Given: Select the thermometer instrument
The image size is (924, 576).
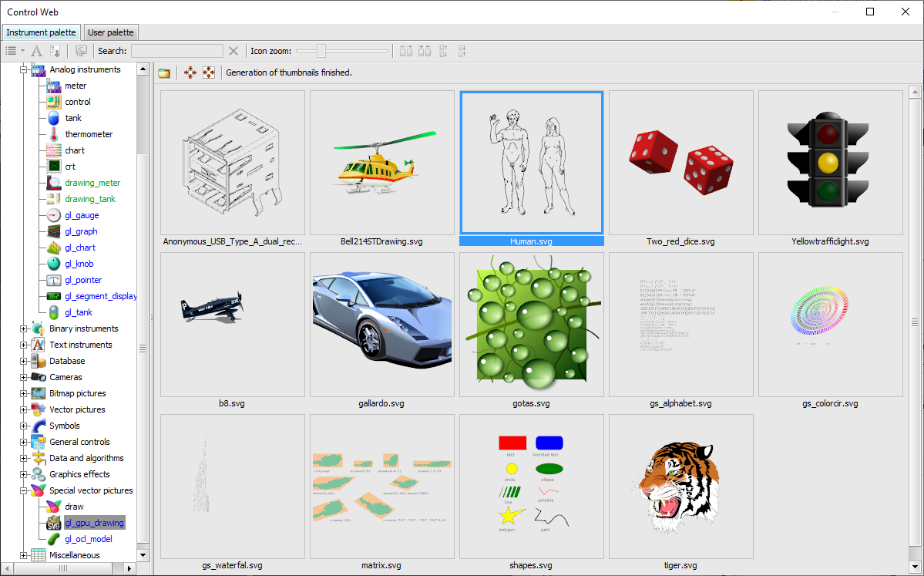Looking at the screenshot, I should 89,134.
